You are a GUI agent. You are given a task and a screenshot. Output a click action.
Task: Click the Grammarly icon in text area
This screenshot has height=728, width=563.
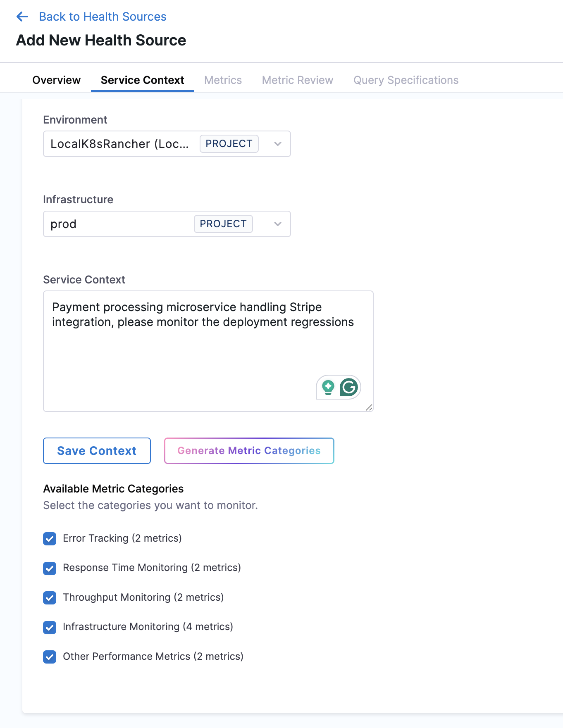(349, 387)
